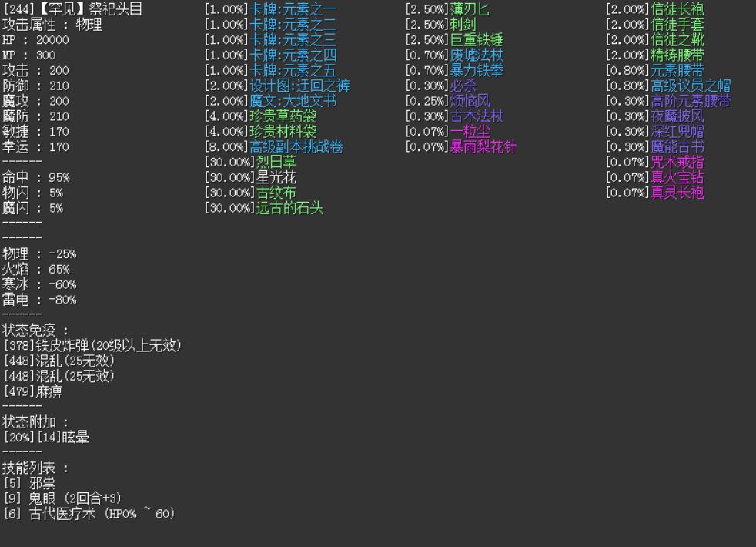756x547 pixels.
Task: Click drop item 烈日草
Action: click(276, 162)
